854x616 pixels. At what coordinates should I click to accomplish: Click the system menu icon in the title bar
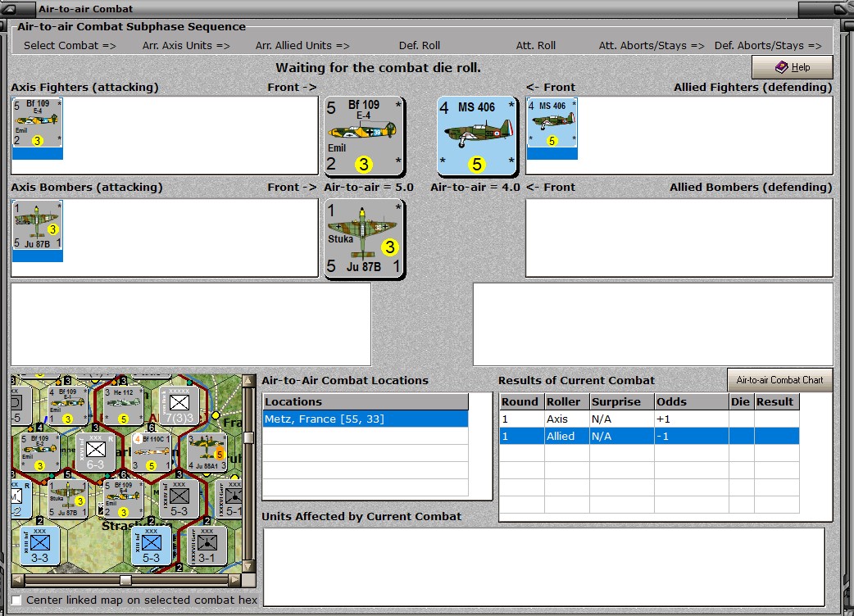click(x=11, y=9)
